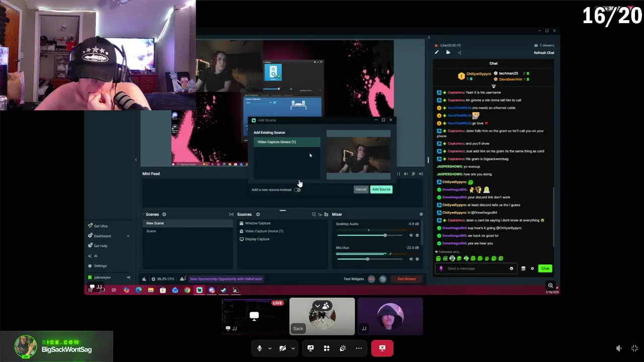The height and width of the screenshot is (362, 644).
Task: Open the HelloFresh sponsorship opportunity notice
Action: click(x=226, y=279)
